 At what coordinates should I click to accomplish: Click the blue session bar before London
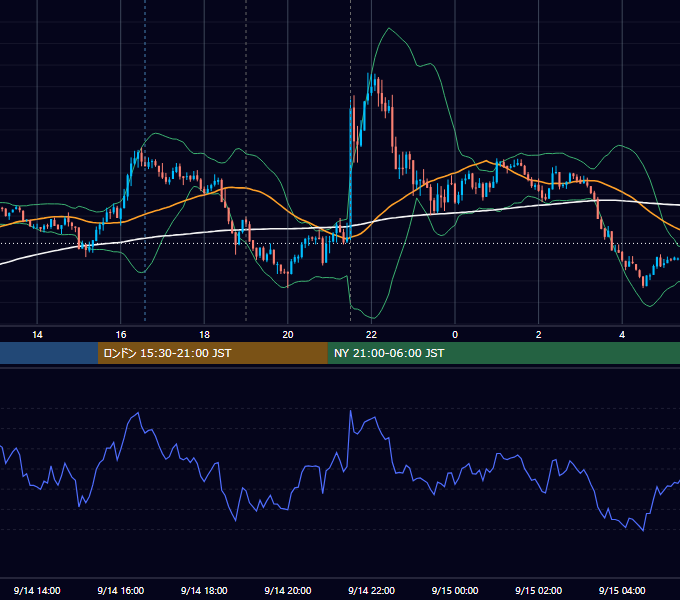(x=49, y=353)
